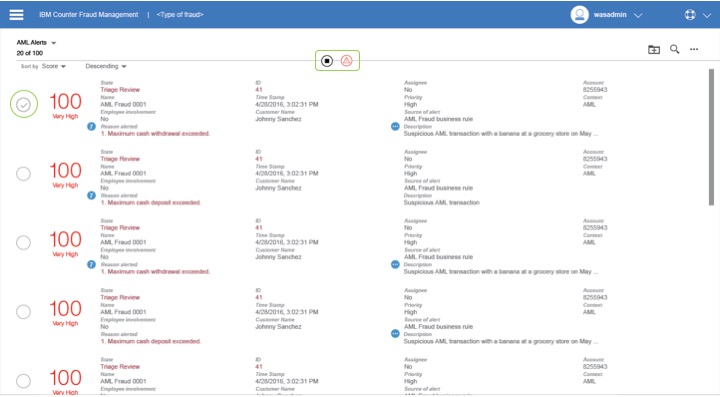Image resolution: width=720 pixels, height=397 pixels.
Task: Click the question icon in the checked alert row
Action: pyautogui.click(x=91, y=126)
